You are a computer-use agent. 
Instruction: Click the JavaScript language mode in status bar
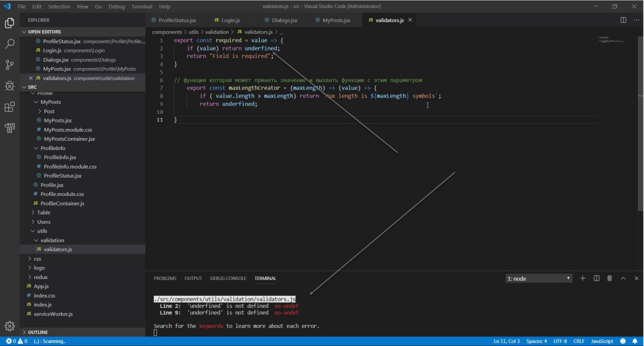tap(601, 341)
